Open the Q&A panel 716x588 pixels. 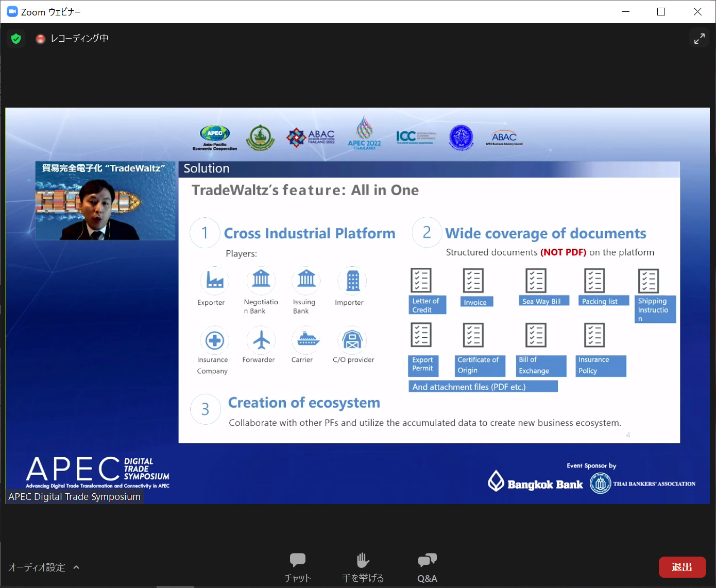coord(427,567)
